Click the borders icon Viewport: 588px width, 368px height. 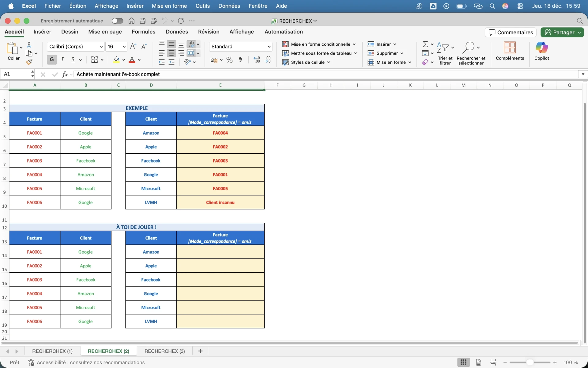point(94,59)
